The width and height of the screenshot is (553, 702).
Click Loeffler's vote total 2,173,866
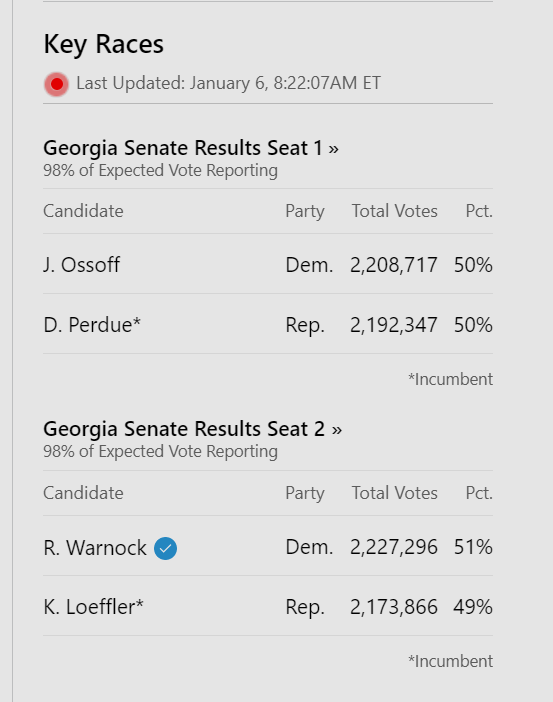394,607
